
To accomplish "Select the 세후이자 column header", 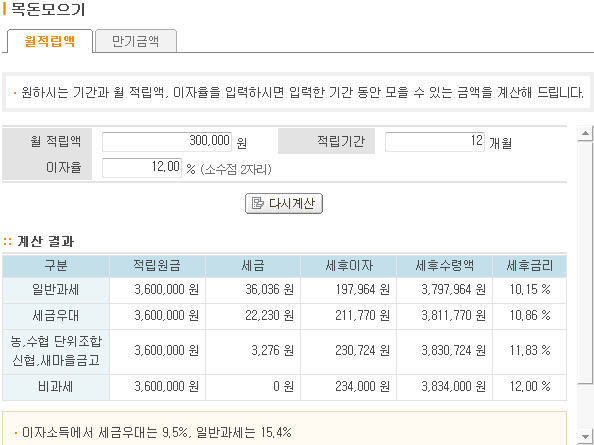I will click(349, 266).
